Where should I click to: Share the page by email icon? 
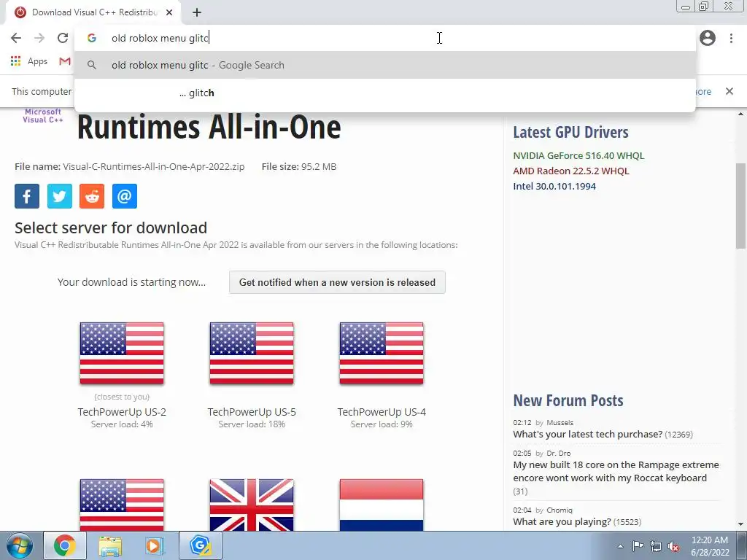125,196
